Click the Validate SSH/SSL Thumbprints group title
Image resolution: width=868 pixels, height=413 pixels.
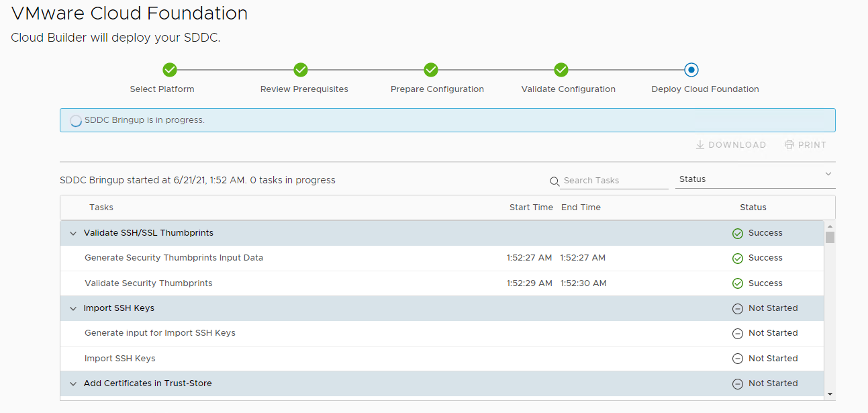tap(148, 233)
